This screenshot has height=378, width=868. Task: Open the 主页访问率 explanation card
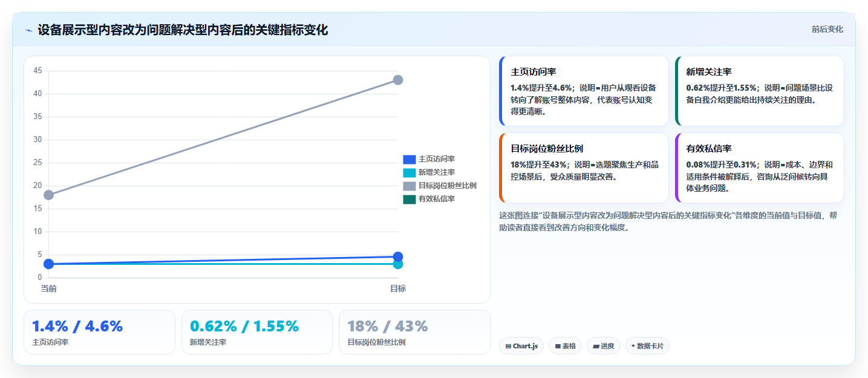coord(584,91)
